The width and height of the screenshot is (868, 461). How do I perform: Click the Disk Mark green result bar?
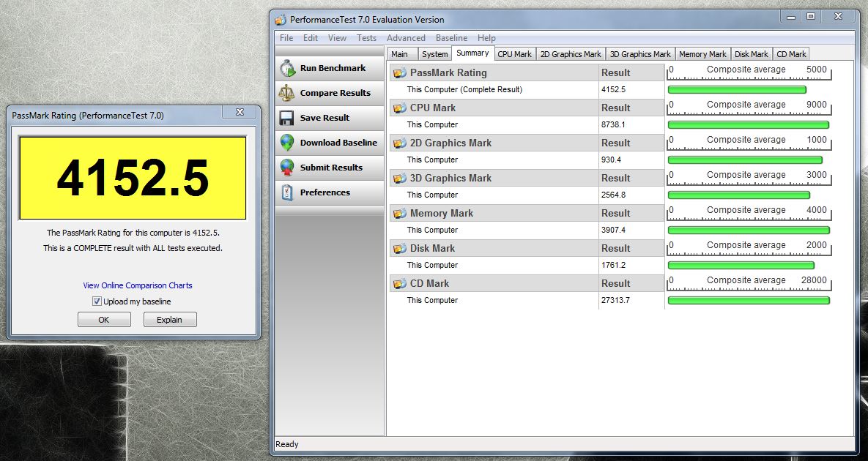point(741,266)
